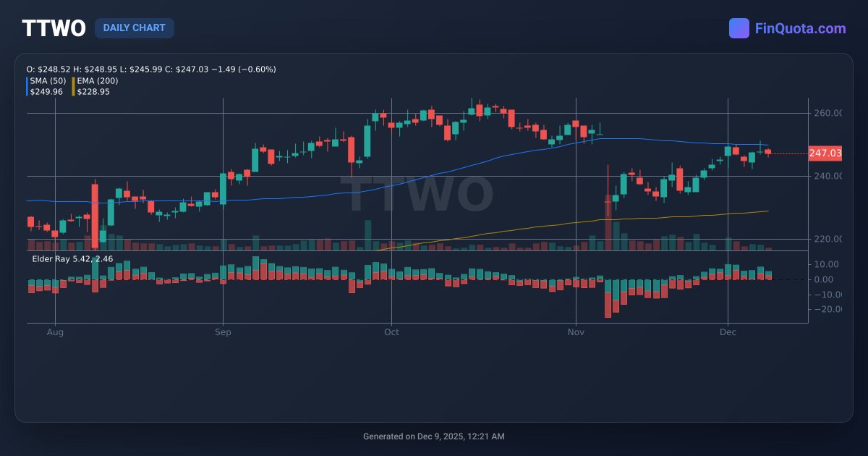Click the FinQuota logo square icon
The width and height of the screenshot is (868, 456).
739,28
